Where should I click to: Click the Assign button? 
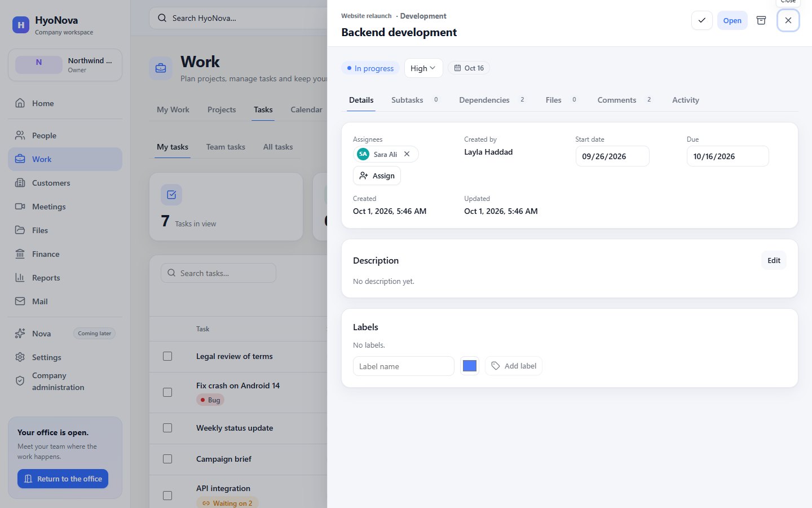[x=377, y=176]
